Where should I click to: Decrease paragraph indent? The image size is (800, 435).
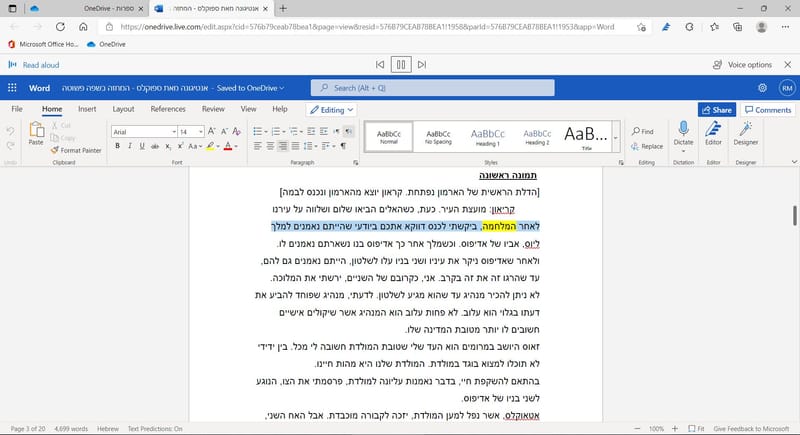pyautogui.click(x=311, y=132)
